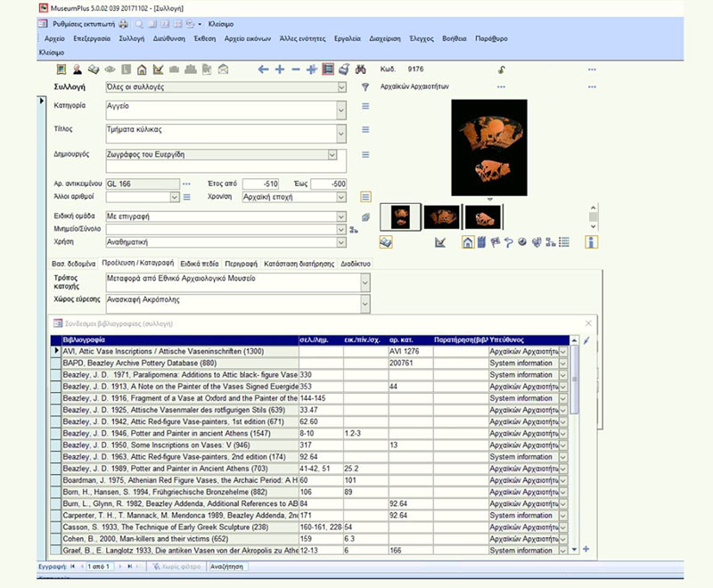The width and height of the screenshot is (713, 588).
Task: Click the open padlock icon
Action: point(501,69)
